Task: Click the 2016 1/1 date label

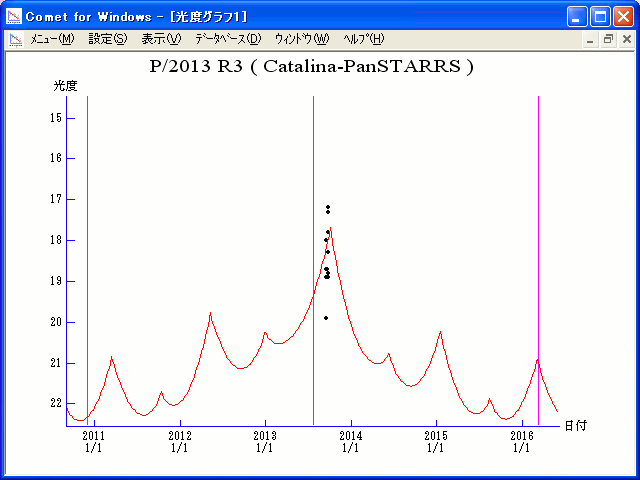Action: 522,442
